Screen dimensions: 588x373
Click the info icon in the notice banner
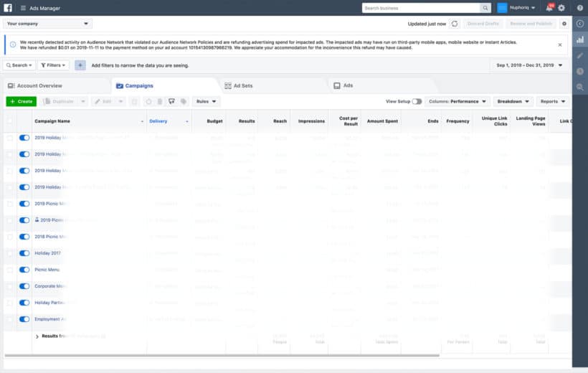click(x=13, y=44)
